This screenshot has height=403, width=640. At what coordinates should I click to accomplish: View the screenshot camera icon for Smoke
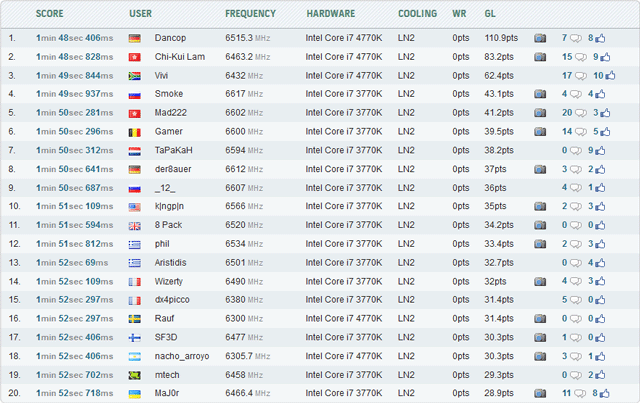point(540,94)
